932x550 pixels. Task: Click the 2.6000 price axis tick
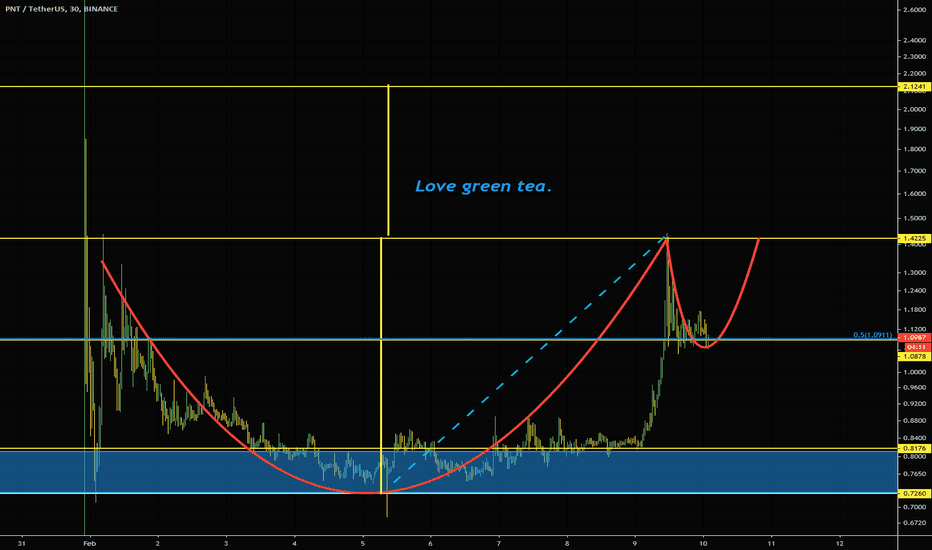914,10
